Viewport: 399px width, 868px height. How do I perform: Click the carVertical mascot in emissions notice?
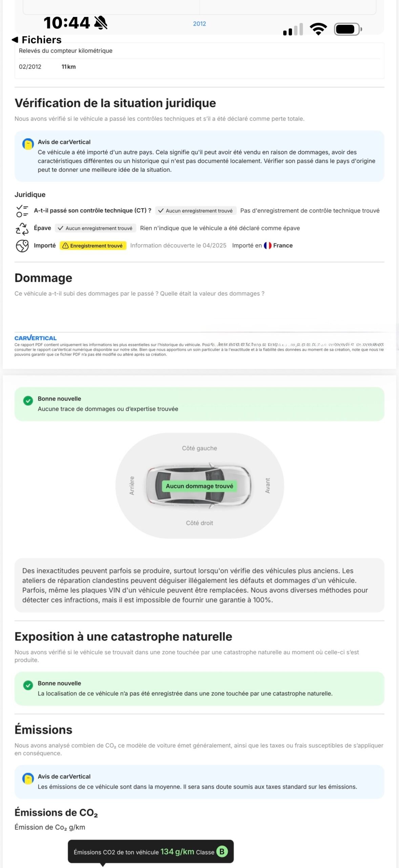tap(28, 778)
